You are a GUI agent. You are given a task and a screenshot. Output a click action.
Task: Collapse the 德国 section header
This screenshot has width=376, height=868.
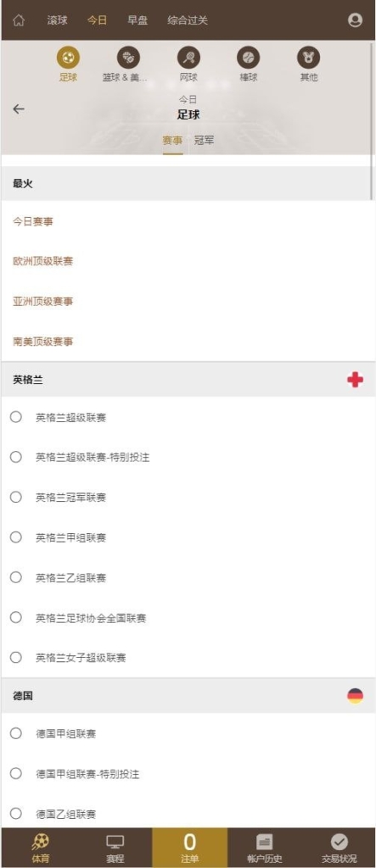[x=188, y=696]
